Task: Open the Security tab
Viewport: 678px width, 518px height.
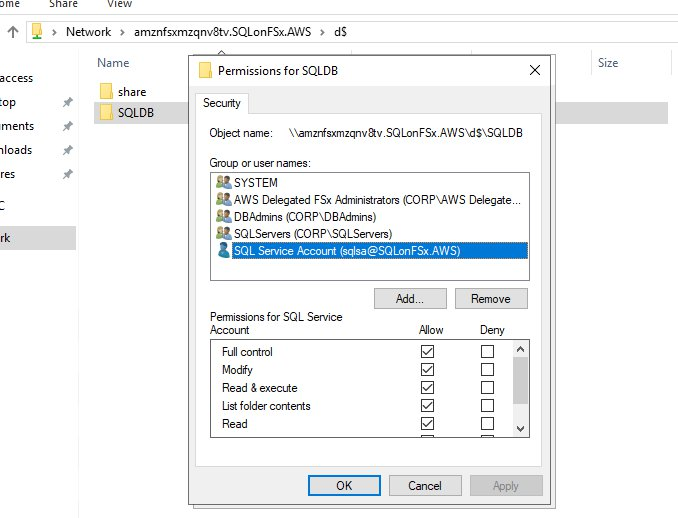Action: click(222, 103)
